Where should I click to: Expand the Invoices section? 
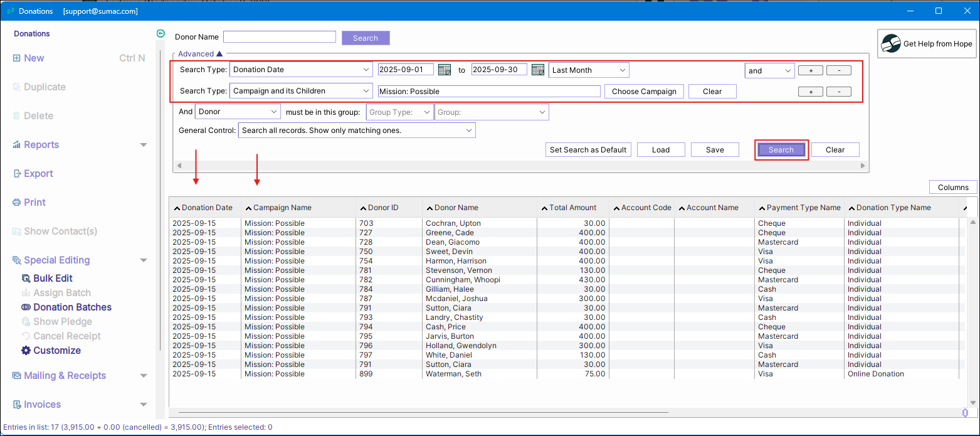tap(144, 405)
